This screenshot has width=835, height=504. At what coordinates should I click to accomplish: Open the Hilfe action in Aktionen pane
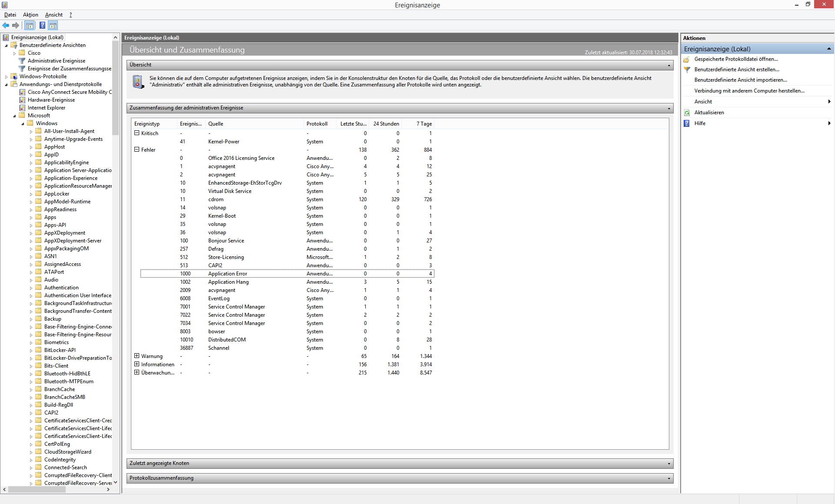700,123
